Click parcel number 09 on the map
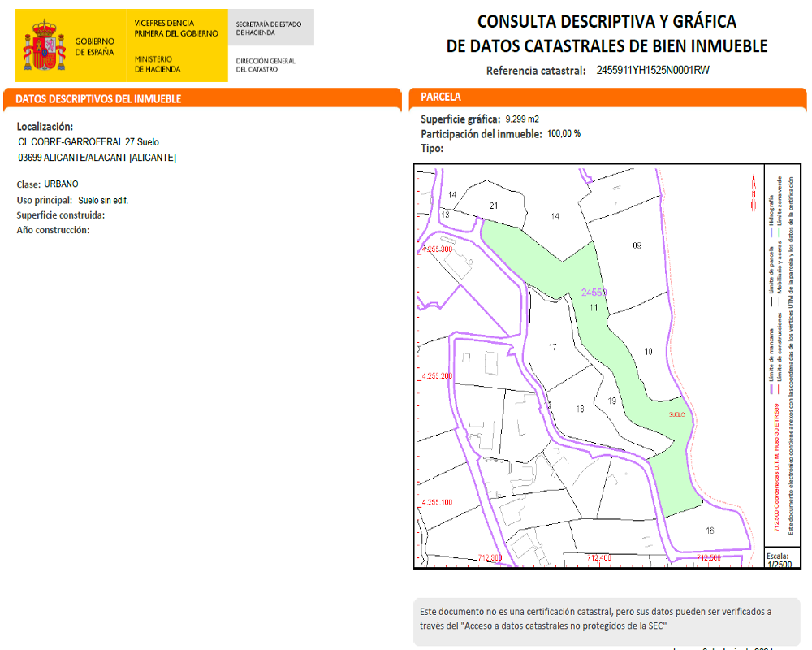Viewport: 812px width, 650px height. pos(637,245)
